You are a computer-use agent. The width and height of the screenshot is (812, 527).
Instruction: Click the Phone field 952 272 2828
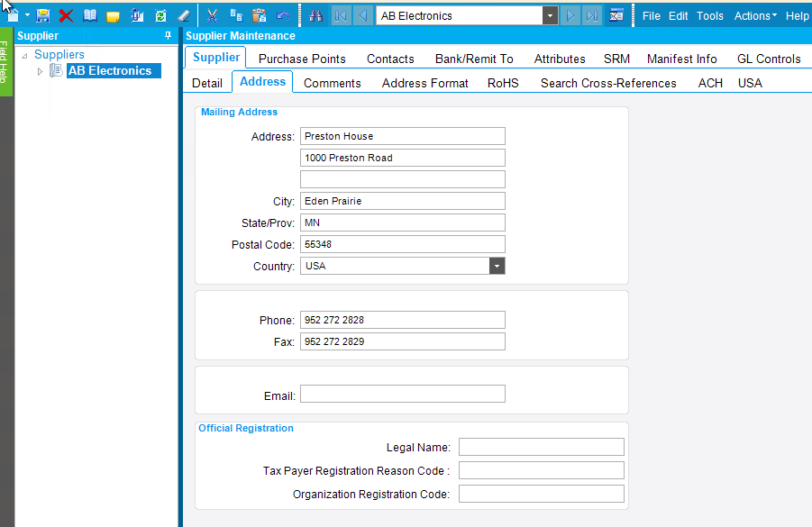click(402, 320)
